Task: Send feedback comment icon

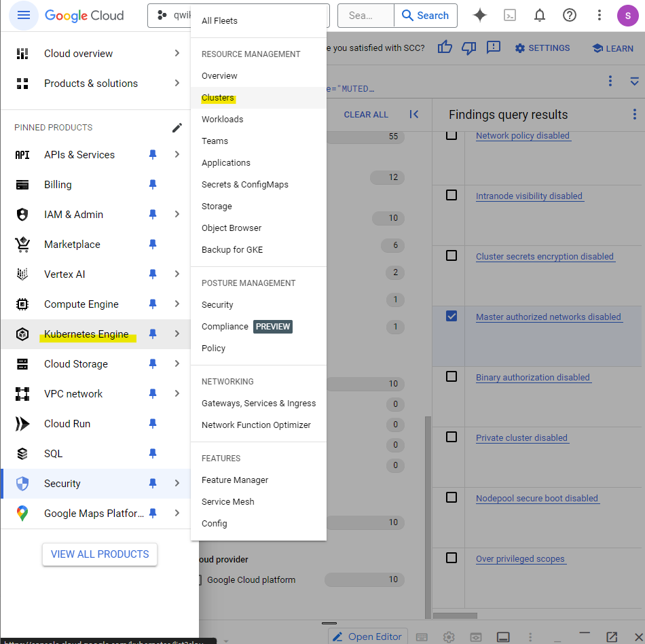Action: 493,48
